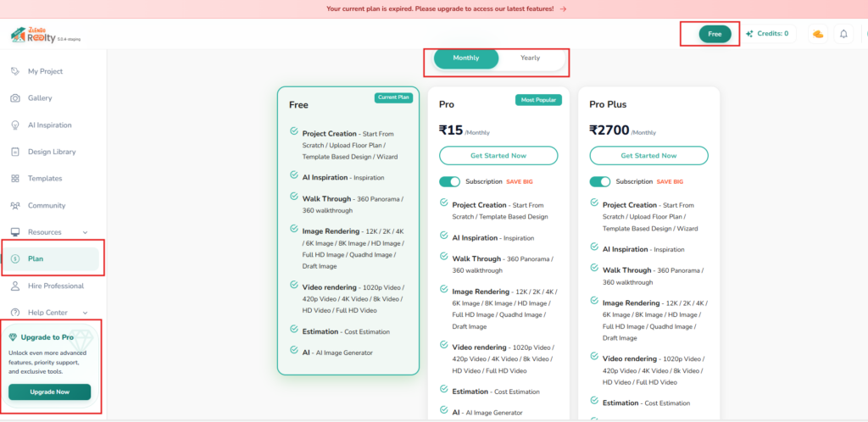The width and height of the screenshot is (868, 422).
Task: Expand the Resources menu chevron
Action: click(85, 232)
